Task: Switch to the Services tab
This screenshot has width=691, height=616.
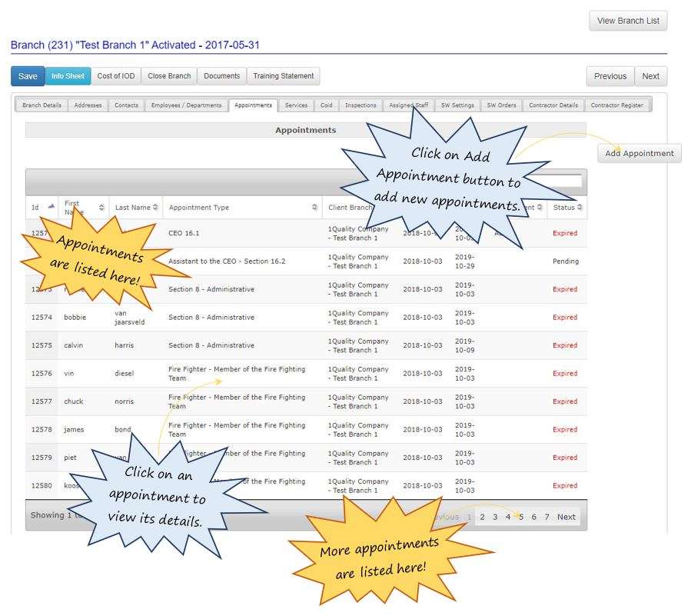Action: click(x=296, y=105)
